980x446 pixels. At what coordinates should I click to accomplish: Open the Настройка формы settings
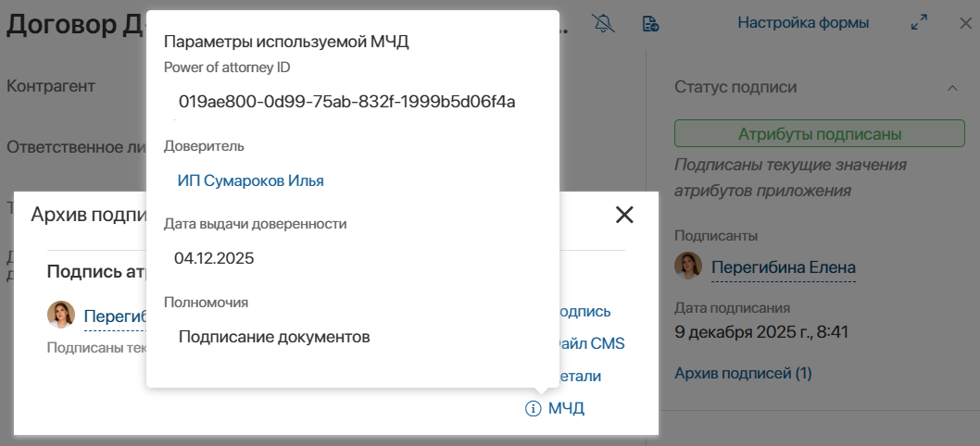802,23
